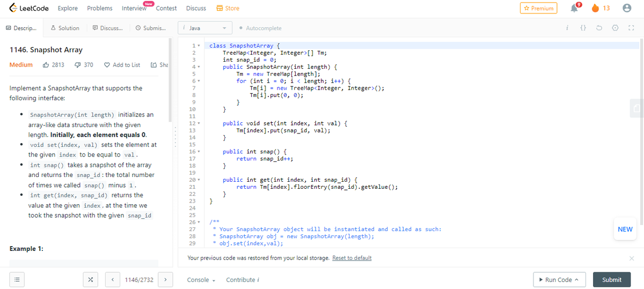The width and height of the screenshot is (644, 289).
Task: Toggle Autocomplete in the editor
Action: coord(260,28)
